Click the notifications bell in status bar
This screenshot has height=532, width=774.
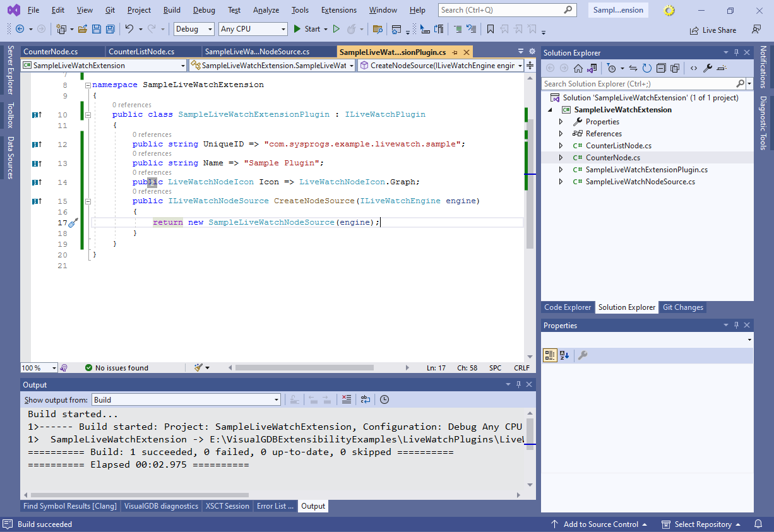click(x=758, y=524)
